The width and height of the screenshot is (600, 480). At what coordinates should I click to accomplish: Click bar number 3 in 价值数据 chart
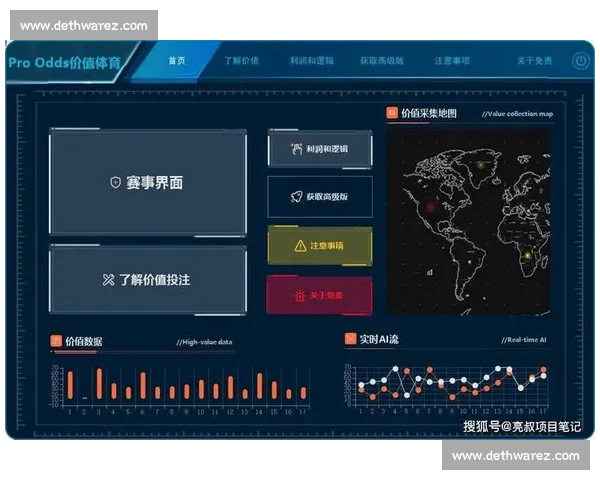pyautogui.click(x=99, y=384)
